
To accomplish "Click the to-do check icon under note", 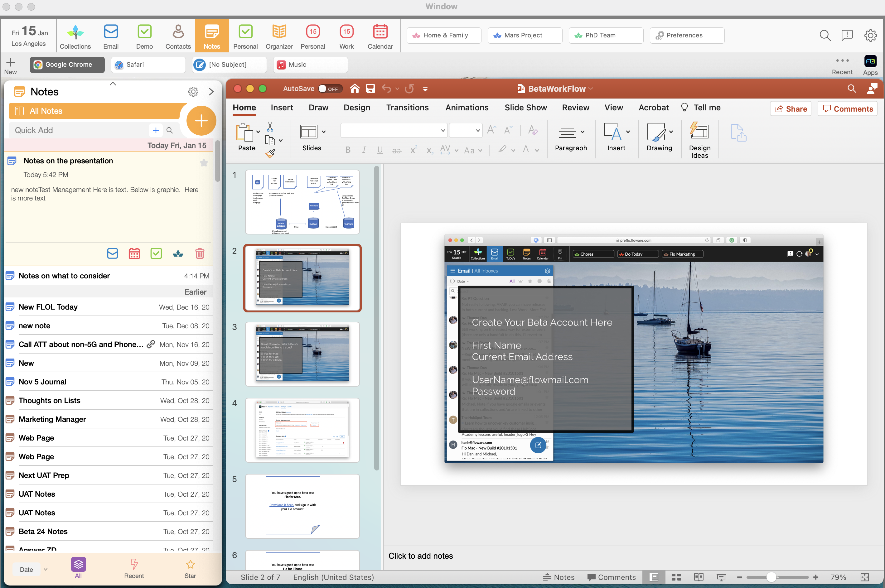I will click(156, 253).
